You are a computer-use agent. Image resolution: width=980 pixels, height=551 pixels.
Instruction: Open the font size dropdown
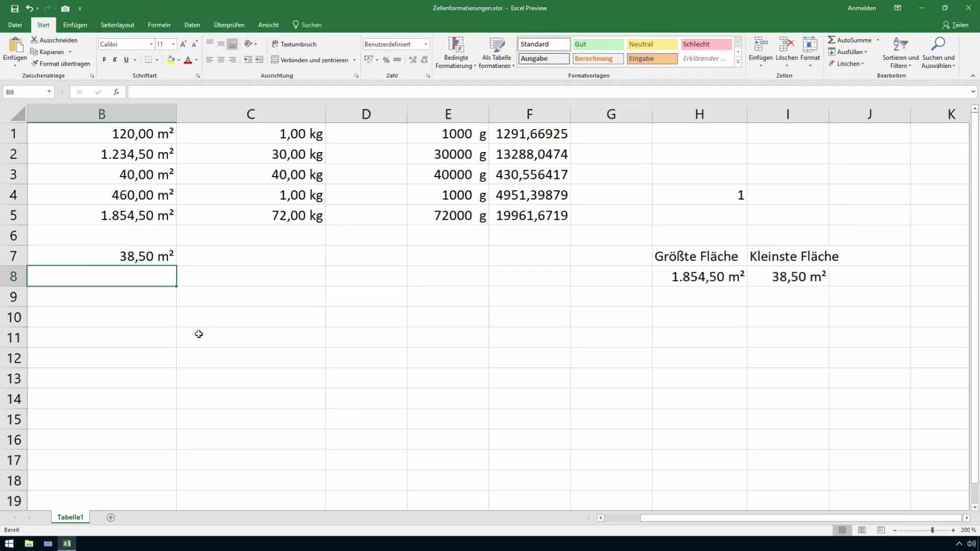pos(174,44)
